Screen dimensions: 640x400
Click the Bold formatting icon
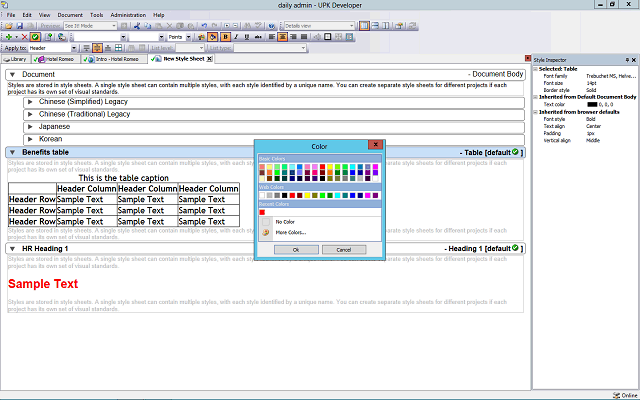[x=225, y=36]
